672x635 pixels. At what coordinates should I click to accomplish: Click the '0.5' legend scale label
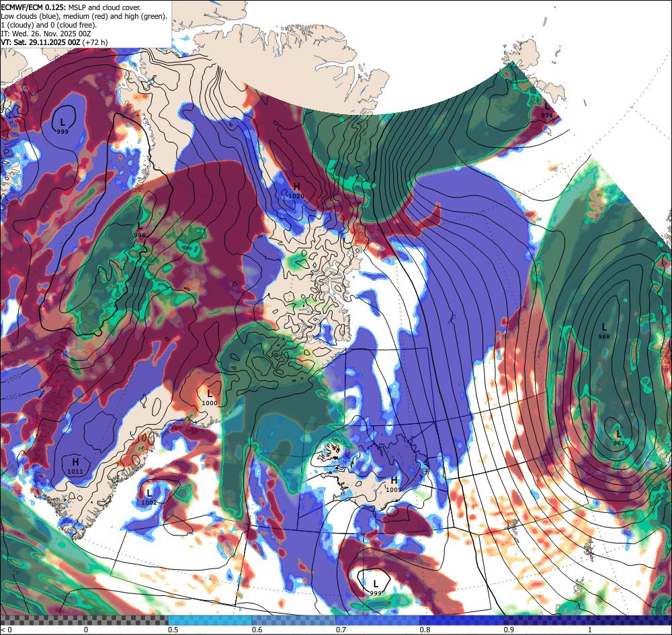pyautogui.click(x=173, y=630)
